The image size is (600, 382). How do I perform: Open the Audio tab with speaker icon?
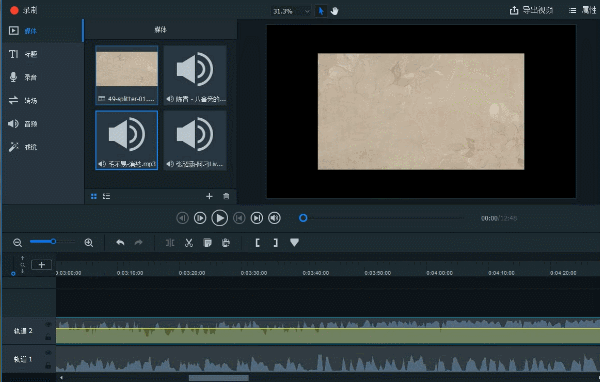click(42, 124)
